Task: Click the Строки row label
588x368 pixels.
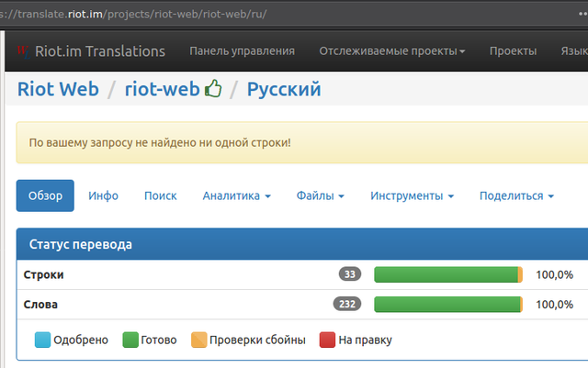Action: pyautogui.click(x=43, y=274)
